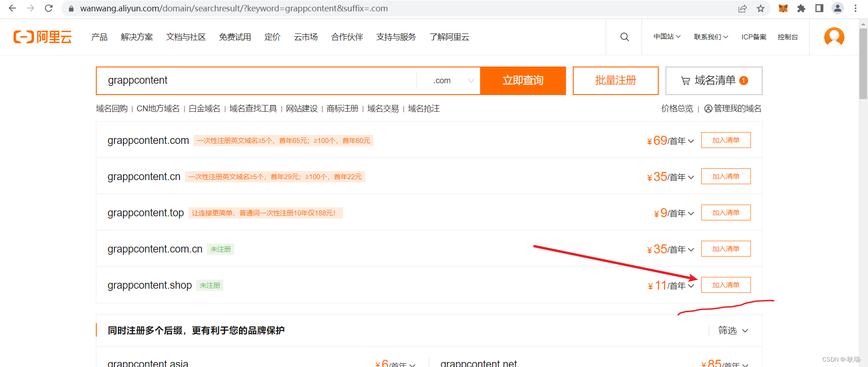Go back with the browser back arrow
The width and height of the screenshot is (868, 367).
12,8
